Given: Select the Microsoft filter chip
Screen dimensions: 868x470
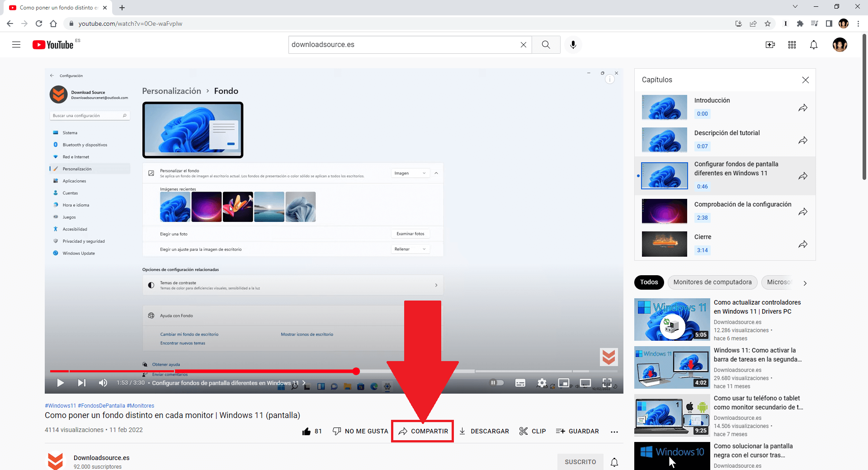Looking at the screenshot, I should pos(778,282).
